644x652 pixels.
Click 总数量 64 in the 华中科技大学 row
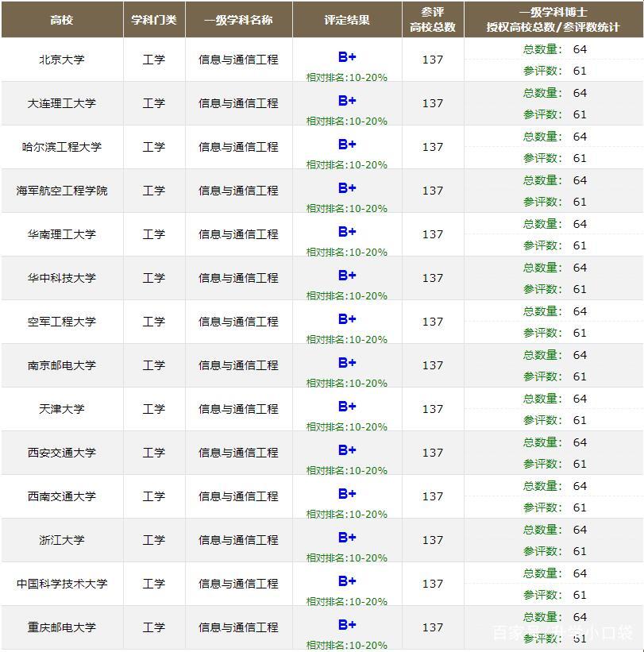(x=555, y=268)
